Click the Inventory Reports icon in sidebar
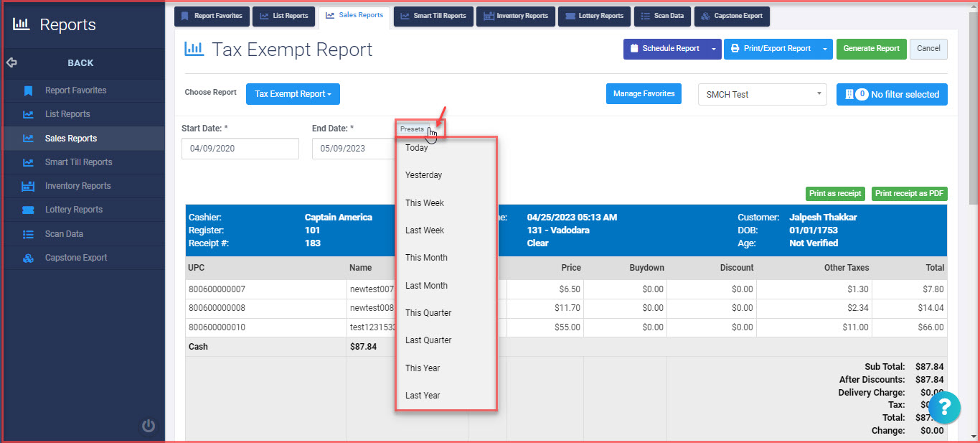 28,186
